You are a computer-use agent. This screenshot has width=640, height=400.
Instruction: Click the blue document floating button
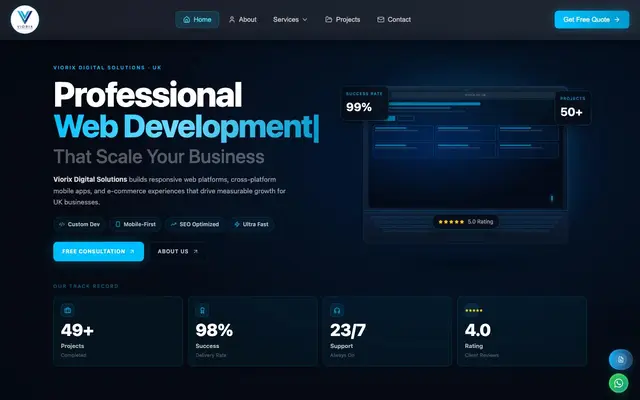point(620,359)
